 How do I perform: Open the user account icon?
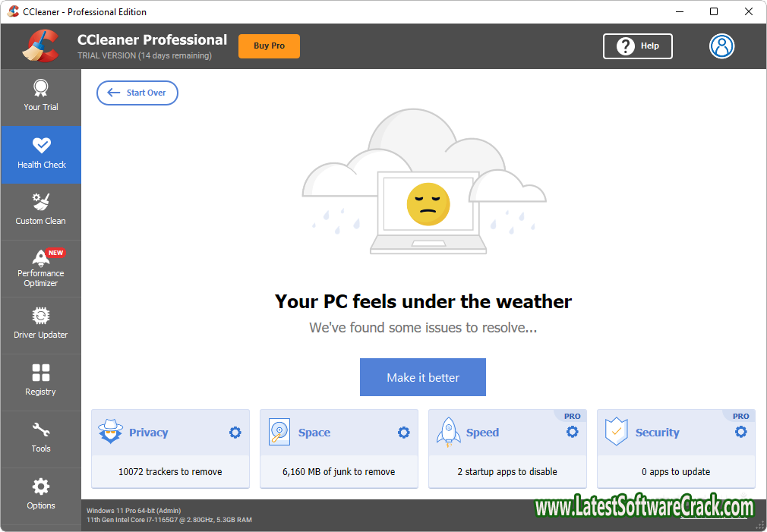click(721, 46)
